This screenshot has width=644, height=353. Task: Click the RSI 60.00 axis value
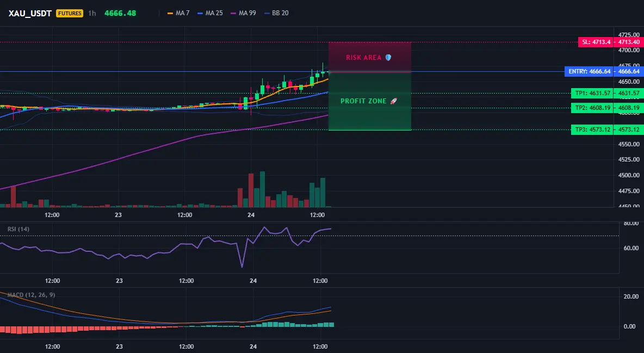tap(631, 248)
